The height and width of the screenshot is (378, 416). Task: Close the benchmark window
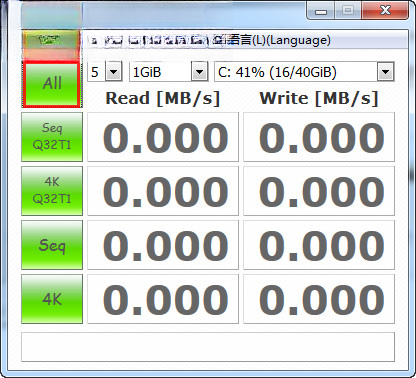pyautogui.click(x=385, y=10)
